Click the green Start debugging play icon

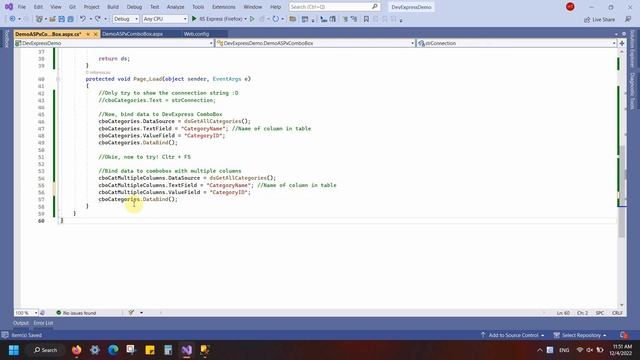[x=194, y=19]
